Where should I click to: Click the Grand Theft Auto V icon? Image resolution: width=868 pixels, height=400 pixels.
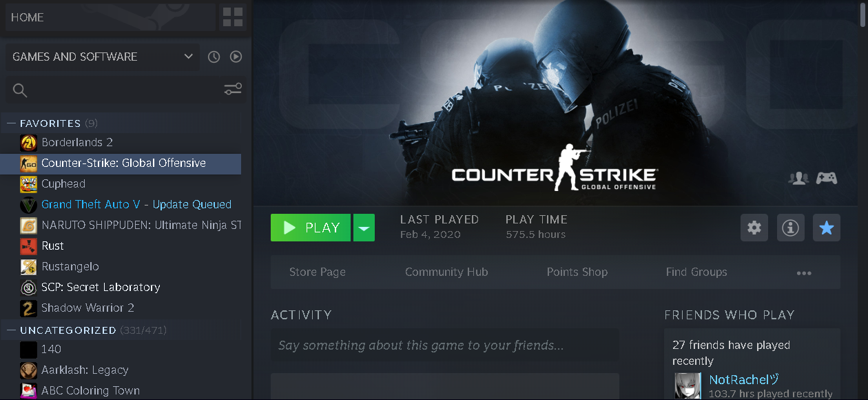coord(28,205)
